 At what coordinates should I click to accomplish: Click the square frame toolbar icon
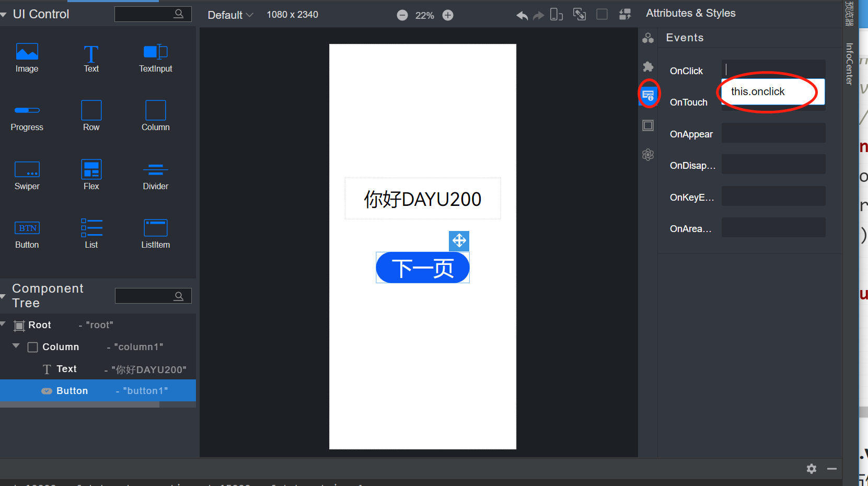click(x=602, y=14)
